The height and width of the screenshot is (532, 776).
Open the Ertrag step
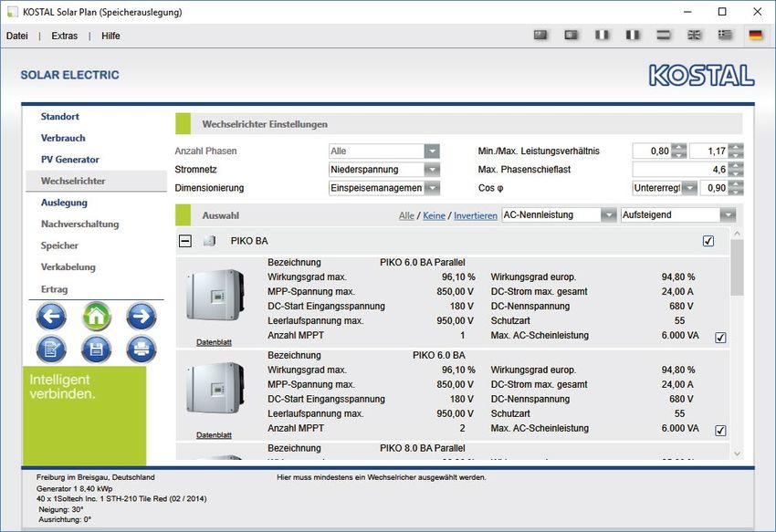point(54,289)
